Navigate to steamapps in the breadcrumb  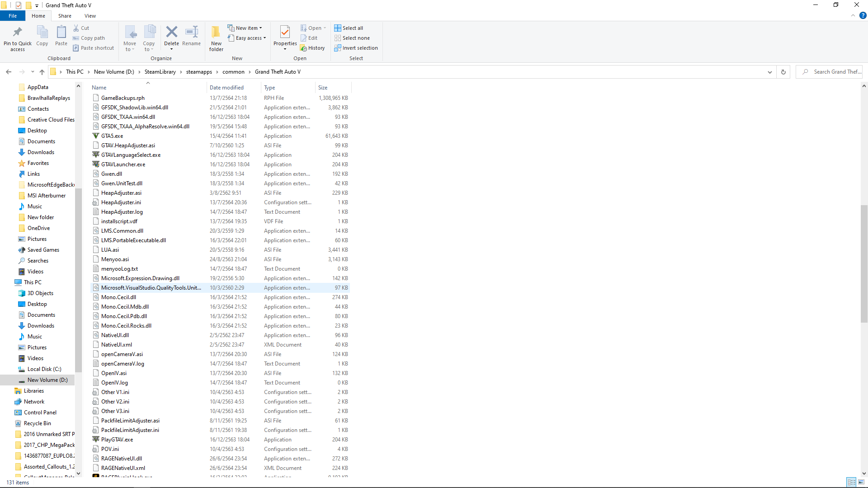pos(199,72)
